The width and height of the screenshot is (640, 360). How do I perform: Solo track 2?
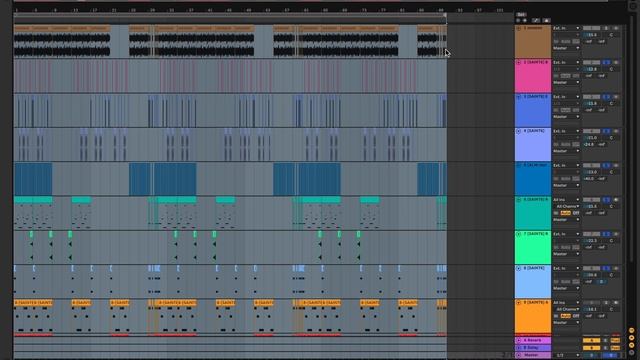[x=607, y=62]
